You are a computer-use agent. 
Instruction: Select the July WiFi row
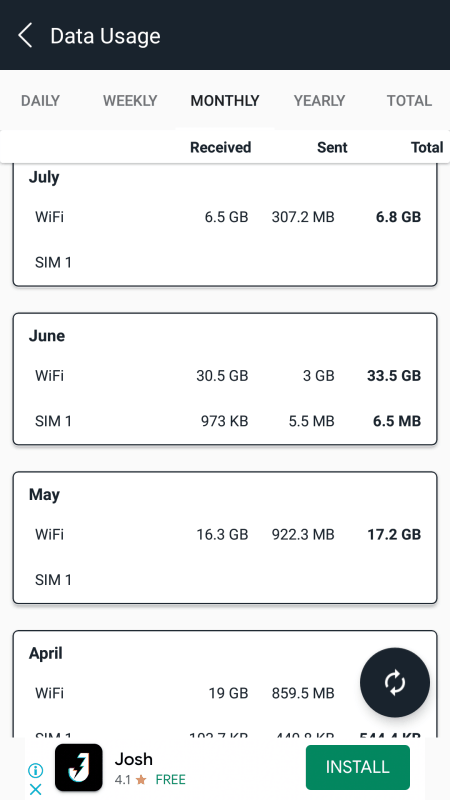click(x=225, y=217)
